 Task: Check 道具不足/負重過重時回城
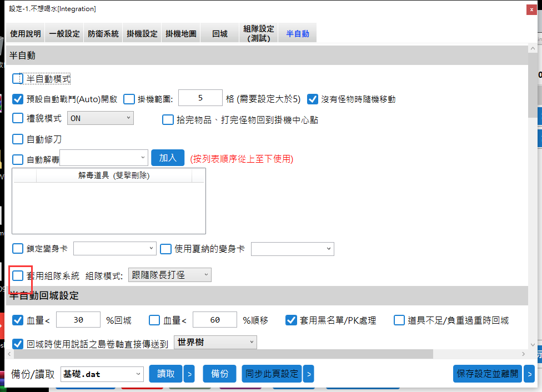pos(399,320)
